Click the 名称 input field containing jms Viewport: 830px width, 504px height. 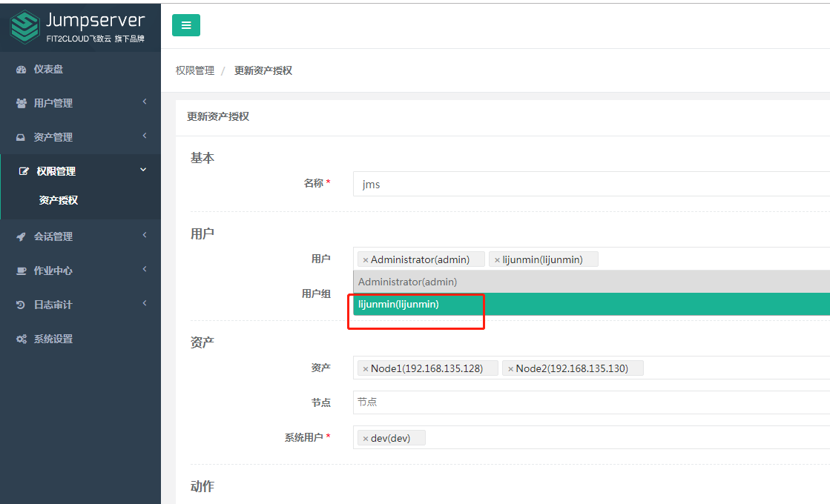tap(591, 184)
